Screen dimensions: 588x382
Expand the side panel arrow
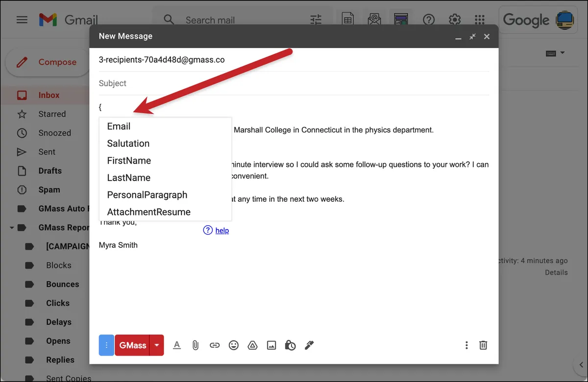point(581,365)
